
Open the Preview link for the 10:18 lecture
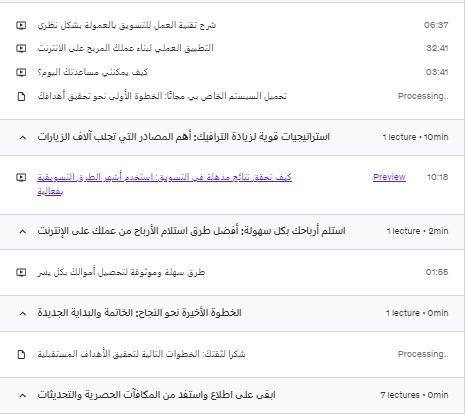[389, 177]
